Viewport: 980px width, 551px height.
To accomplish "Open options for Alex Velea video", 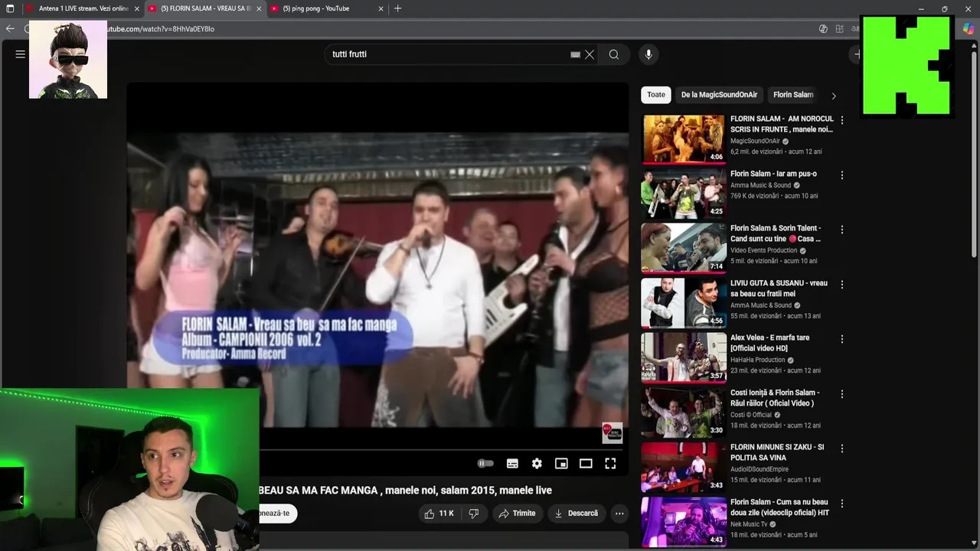I will tap(841, 339).
